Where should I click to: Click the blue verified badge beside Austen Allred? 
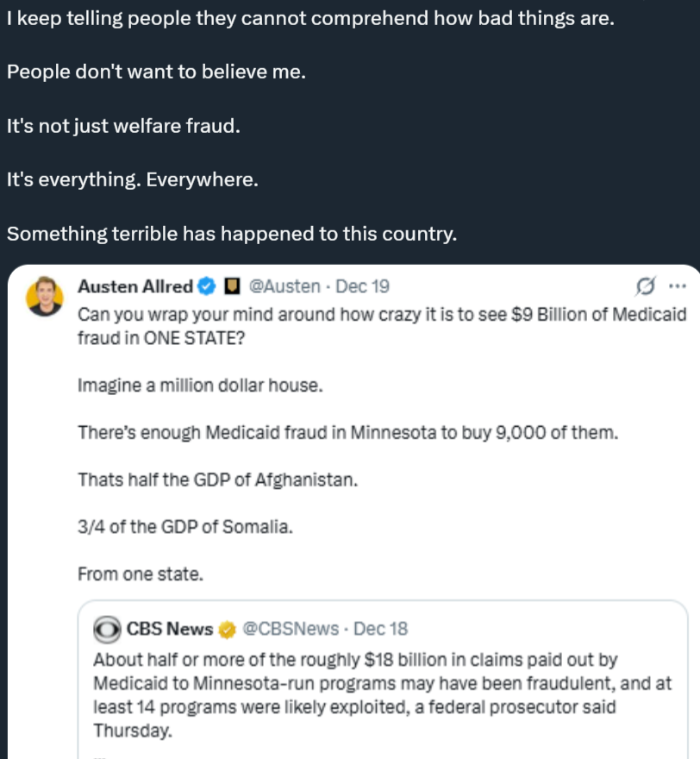(207, 286)
